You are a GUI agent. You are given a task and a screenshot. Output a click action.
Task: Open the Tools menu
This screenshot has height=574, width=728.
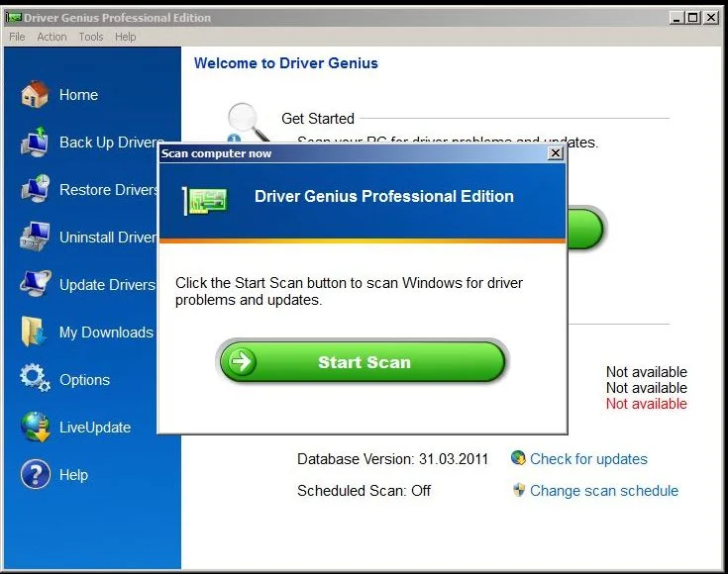91,37
